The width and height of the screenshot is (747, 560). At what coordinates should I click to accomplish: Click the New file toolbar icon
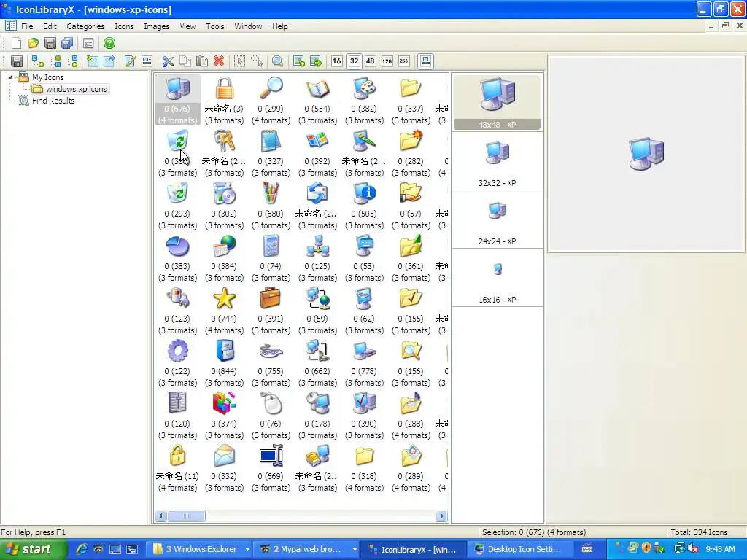[x=16, y=43]
